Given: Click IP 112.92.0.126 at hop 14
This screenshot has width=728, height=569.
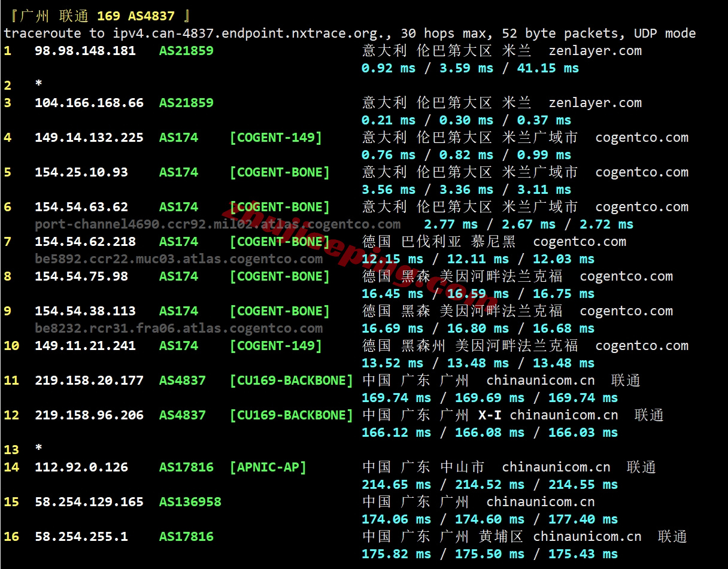Looking at the screenshot, I should (x=81, y=467).
